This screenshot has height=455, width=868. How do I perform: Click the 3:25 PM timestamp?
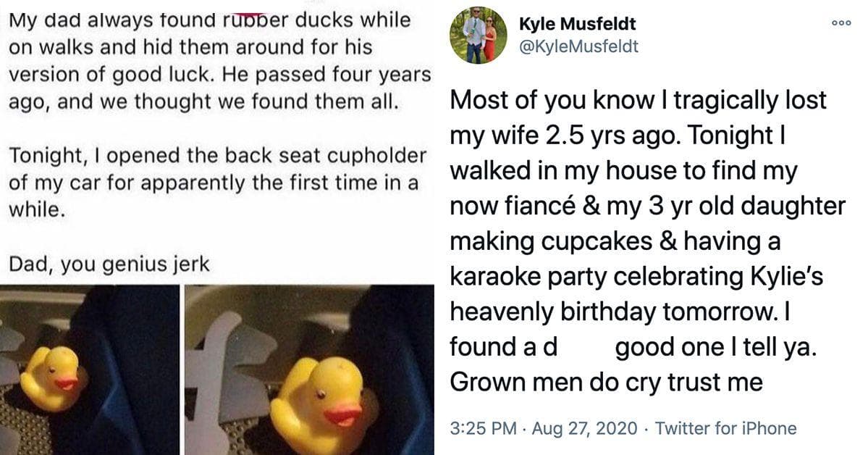pos(482,428)
